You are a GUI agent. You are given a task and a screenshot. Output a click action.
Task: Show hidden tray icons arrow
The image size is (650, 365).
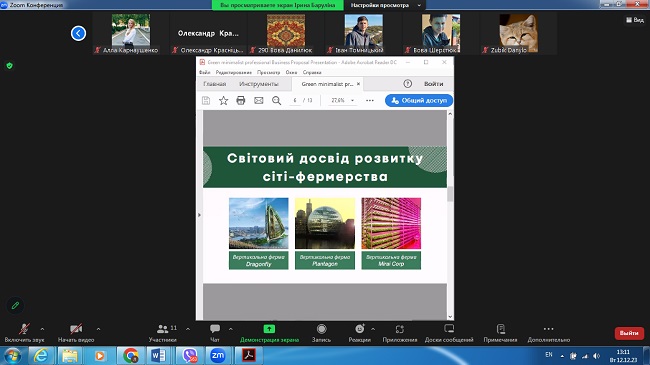click(x=562, y=356)
